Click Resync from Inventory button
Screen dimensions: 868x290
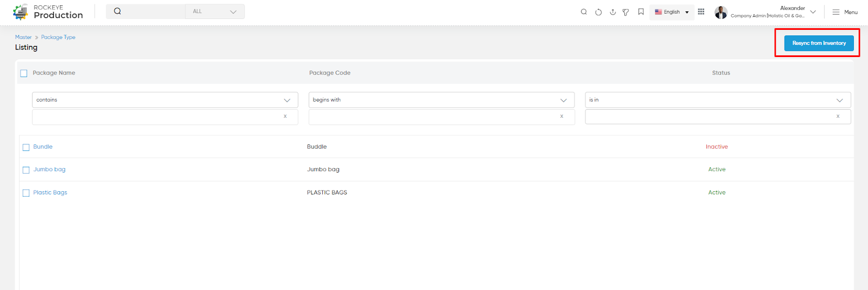click(x=819, y=43)
